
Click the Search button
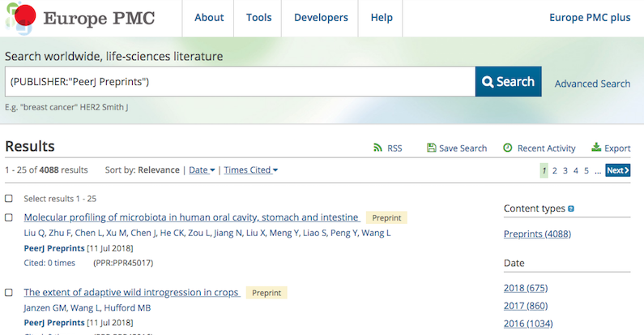coord(509,82)
